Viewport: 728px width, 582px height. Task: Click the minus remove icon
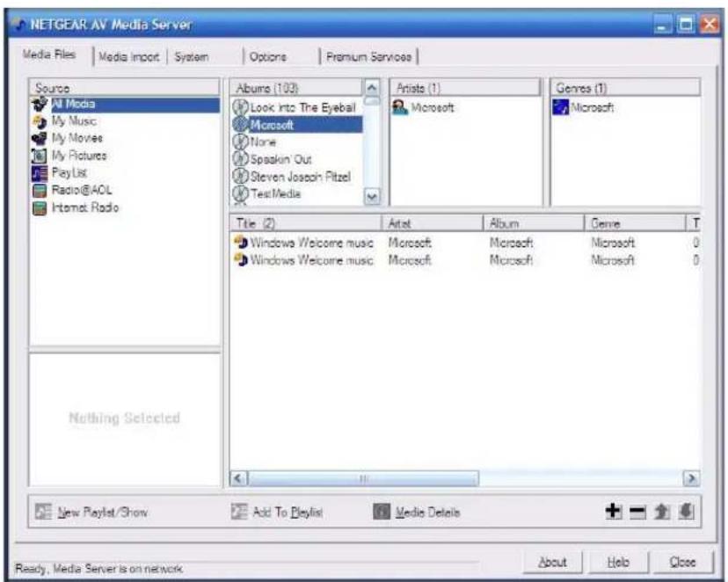[637, 512]
